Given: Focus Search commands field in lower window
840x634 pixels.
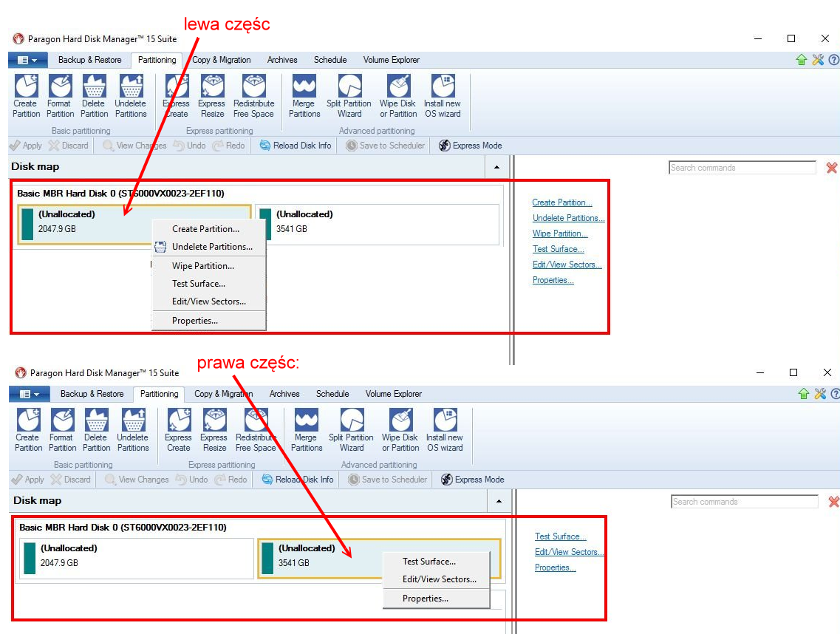Looking at the screenshot, I should 745,502.
